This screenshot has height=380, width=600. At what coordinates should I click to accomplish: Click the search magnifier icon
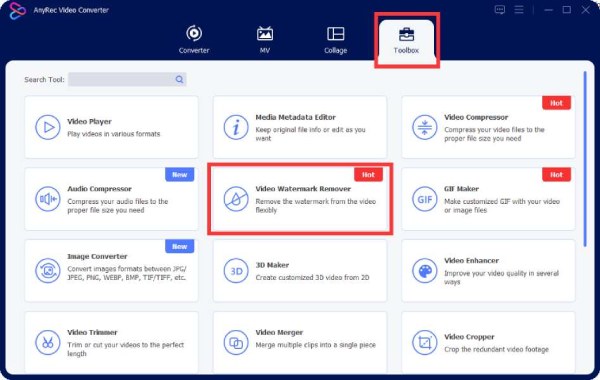[x=179, y=80]
